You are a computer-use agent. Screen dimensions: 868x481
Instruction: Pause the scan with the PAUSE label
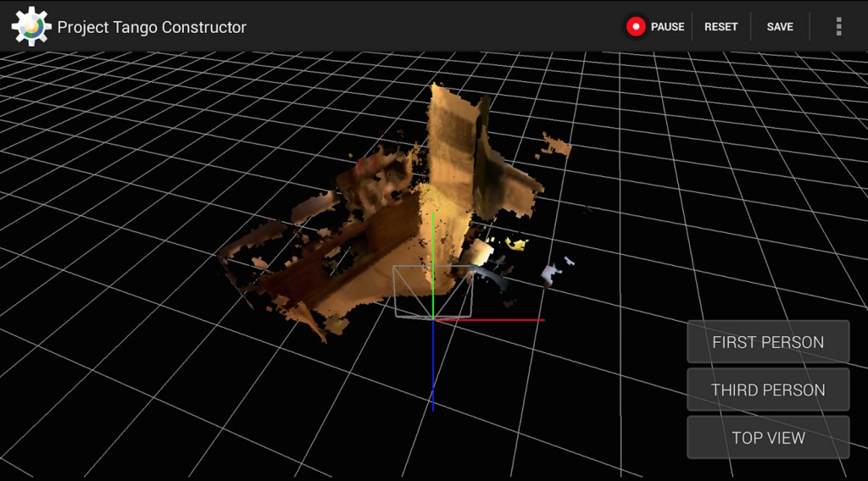click(667, 26)
